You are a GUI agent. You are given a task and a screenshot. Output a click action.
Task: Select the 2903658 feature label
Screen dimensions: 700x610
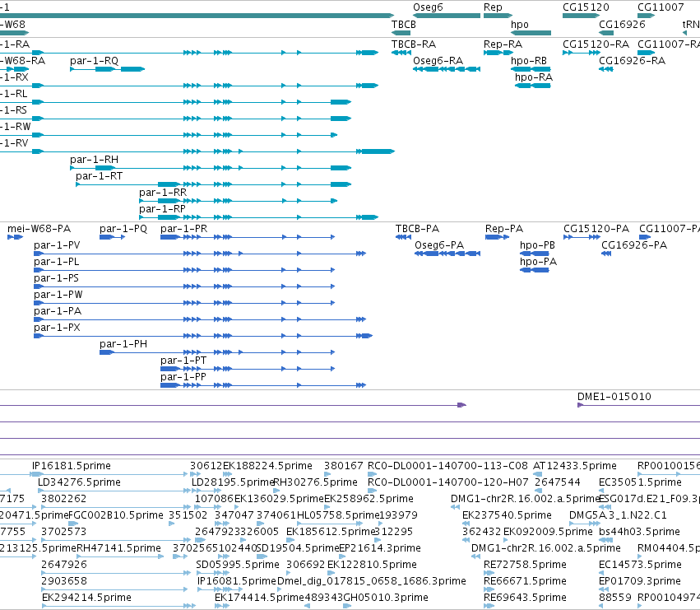pyautogui.click(x=64, y=581)
